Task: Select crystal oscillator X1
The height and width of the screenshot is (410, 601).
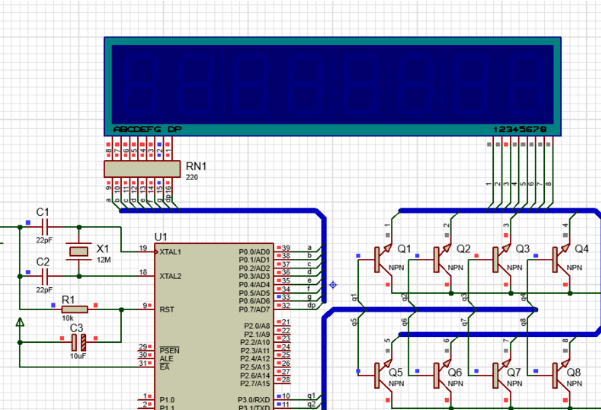Action: (79, 251)
